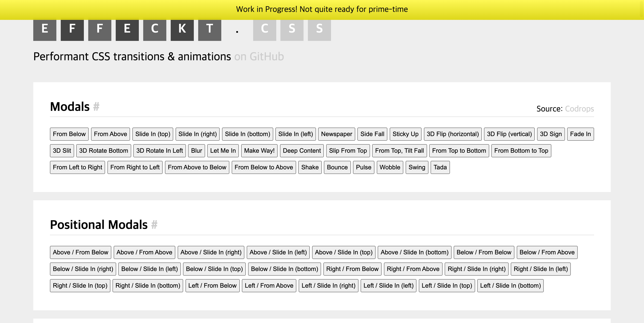Click 'Left / Slide In (bottom)' button

(510, 286)
